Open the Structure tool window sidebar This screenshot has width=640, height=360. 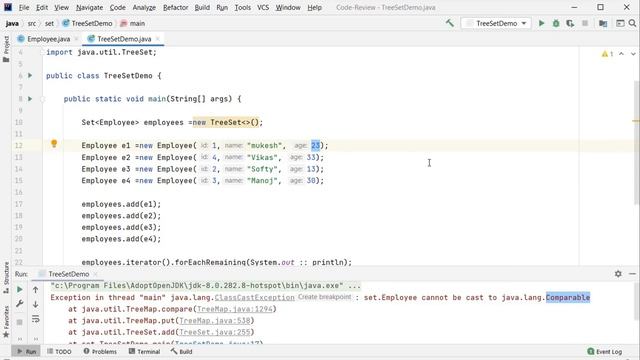click(6, 278)
